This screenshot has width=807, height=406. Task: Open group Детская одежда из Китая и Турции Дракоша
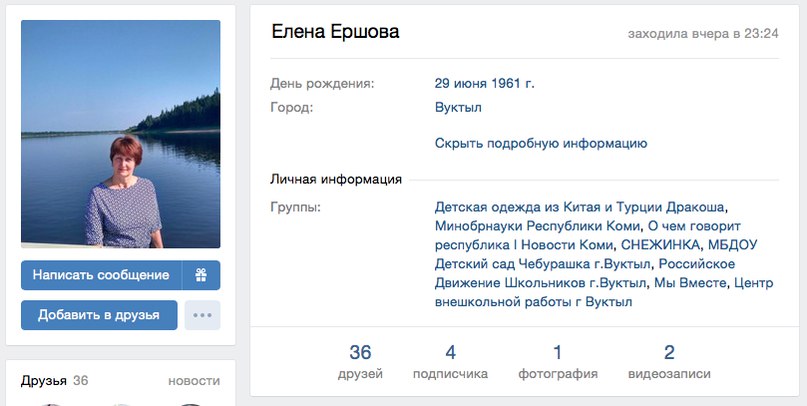click(580, 207)
